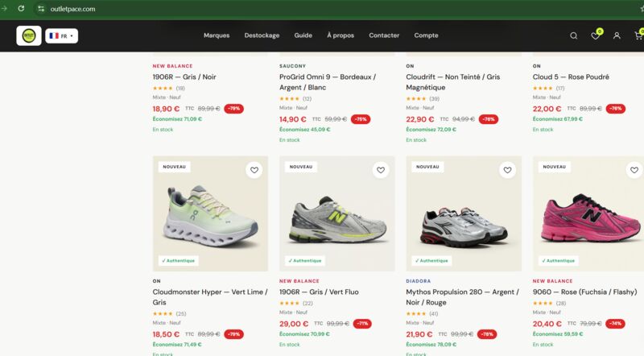The width and height of the screenshot is (644, 356).
Task: Open the wishlist heart icon in the header
Action: 595,35
